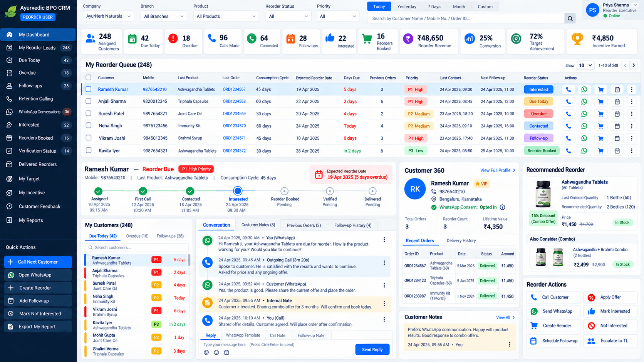Click Escalate to TL button

click(610, 341)
